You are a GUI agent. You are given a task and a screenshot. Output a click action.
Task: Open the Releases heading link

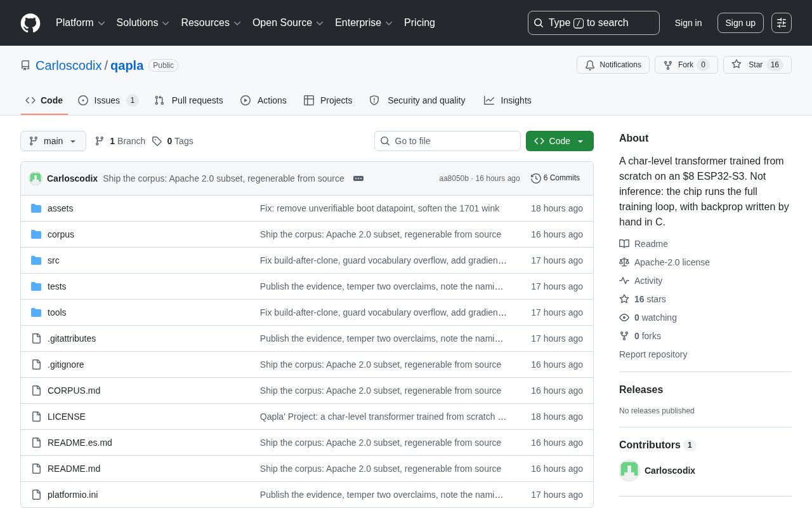click(641, 390)
